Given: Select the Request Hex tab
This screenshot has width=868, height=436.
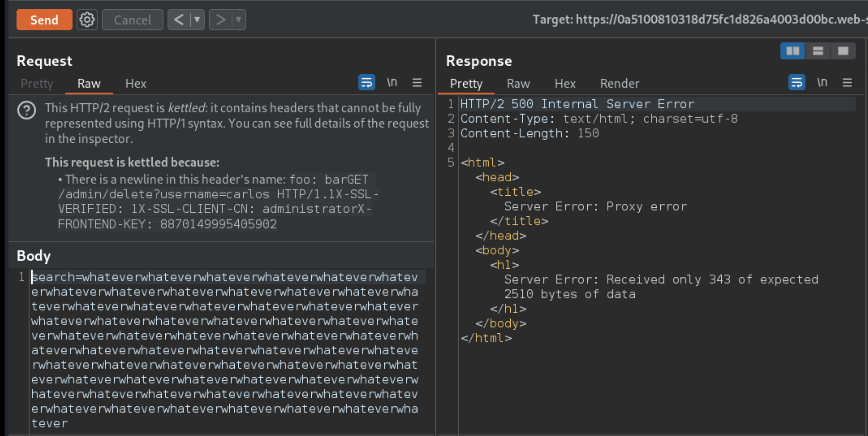Looking at the screenshot, I should click(135, 84).
